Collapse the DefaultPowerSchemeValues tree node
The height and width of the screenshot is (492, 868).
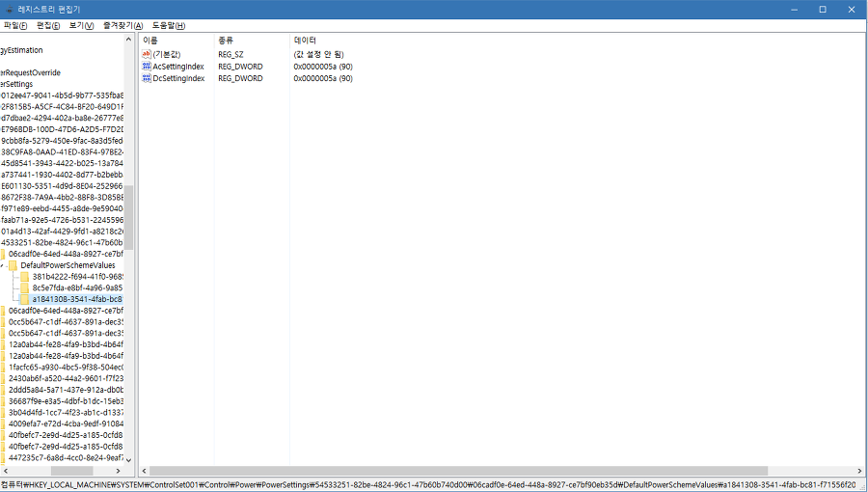[3, 265]
